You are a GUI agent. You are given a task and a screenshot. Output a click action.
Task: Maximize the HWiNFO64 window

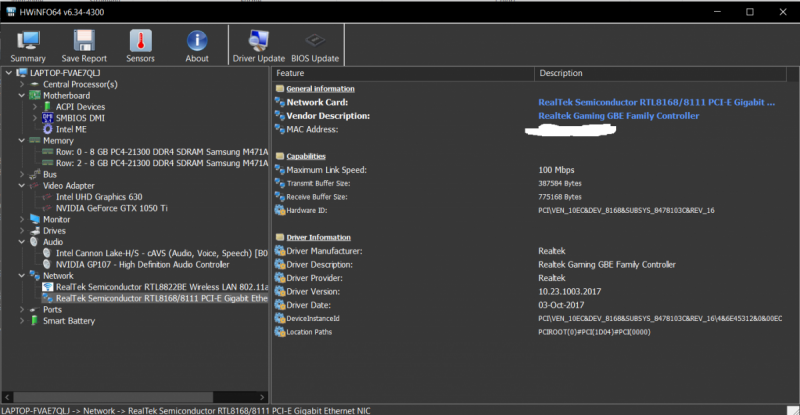750,12
